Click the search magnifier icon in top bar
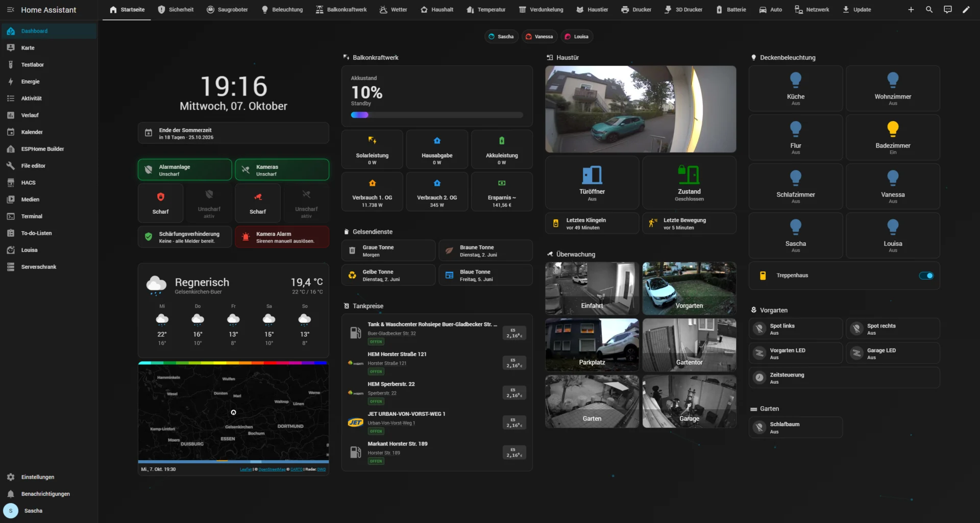Viewport: 980px width, 523px height. tap(929, 10)
